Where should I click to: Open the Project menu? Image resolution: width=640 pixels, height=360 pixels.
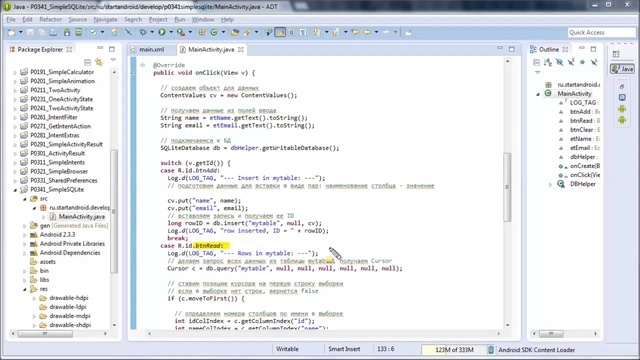click(x=158, y=19)
